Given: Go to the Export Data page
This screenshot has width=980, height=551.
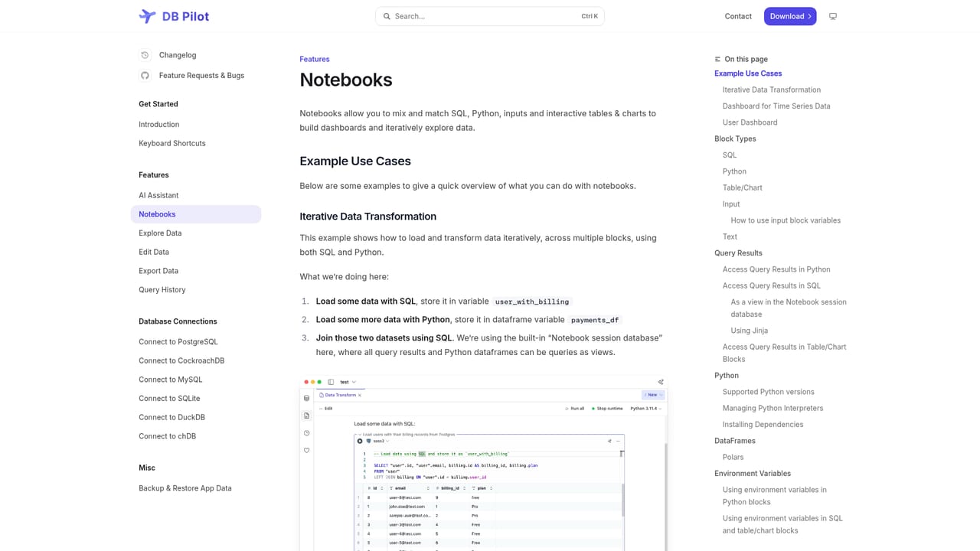Looking at the screenshot, I should [158, 271].
